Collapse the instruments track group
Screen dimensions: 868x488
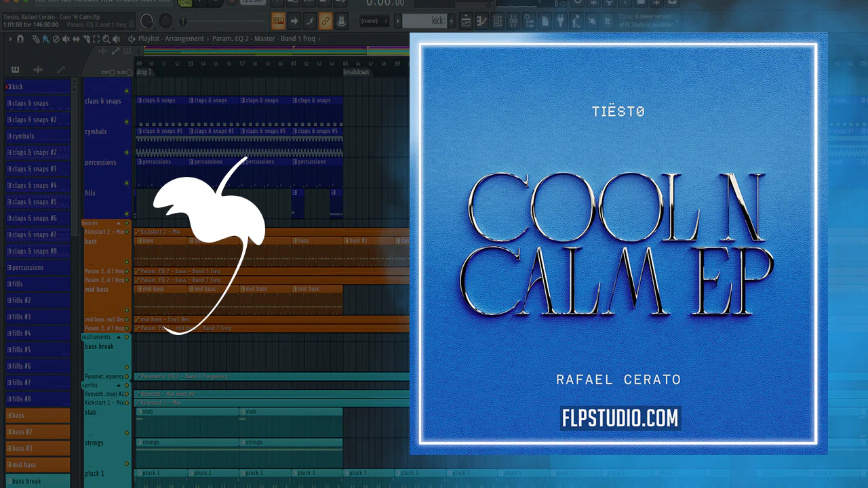[119, 337]
